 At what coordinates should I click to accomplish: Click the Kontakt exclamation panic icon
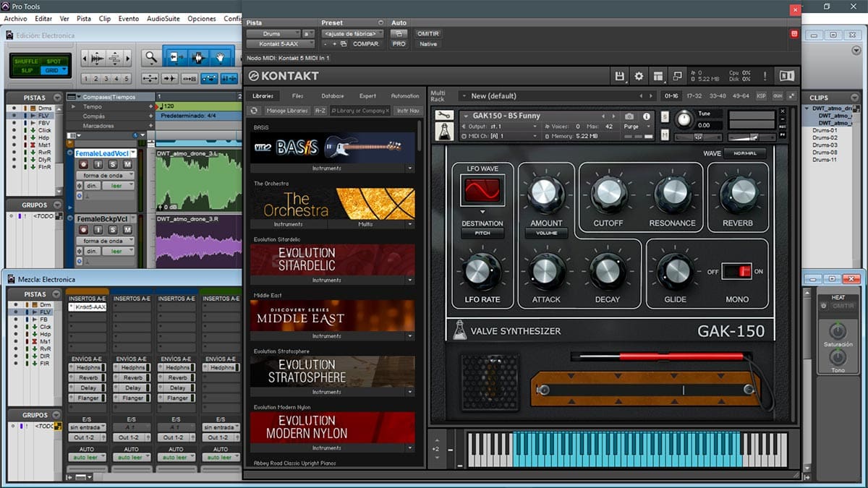pyautogui.click(x=765, y=76)
